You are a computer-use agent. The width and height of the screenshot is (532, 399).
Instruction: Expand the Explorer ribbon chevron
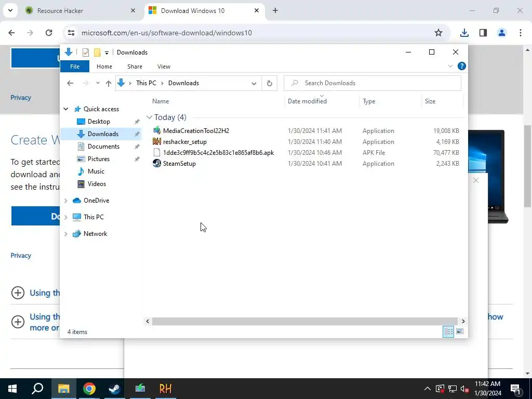pyautogui.click(x=450, y=66)
